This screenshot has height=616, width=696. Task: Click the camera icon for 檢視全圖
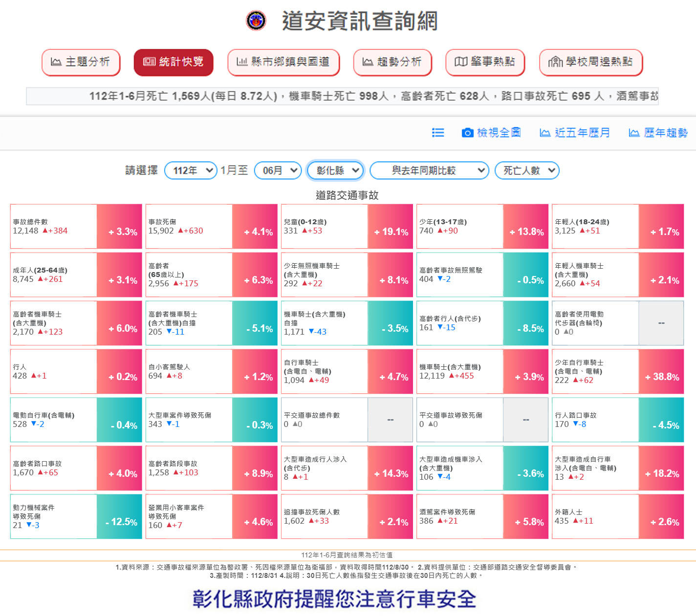click(x=467, y=133)
